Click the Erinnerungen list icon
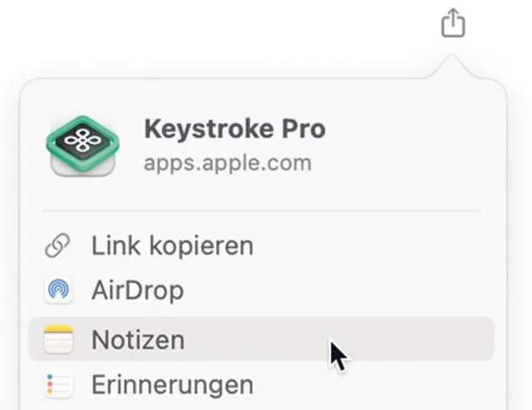Image resolution: width=532 pixels, height=410 pixels. coord(58,385)
